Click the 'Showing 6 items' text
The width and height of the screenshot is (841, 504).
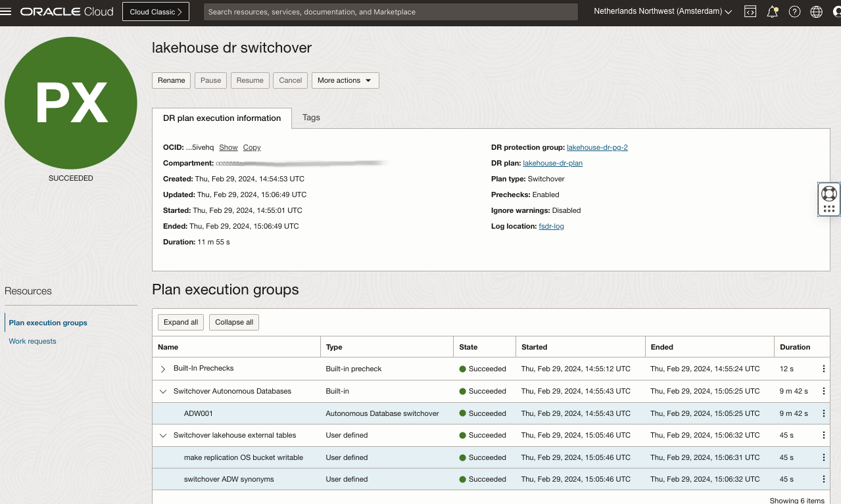(x=797, y=501)
